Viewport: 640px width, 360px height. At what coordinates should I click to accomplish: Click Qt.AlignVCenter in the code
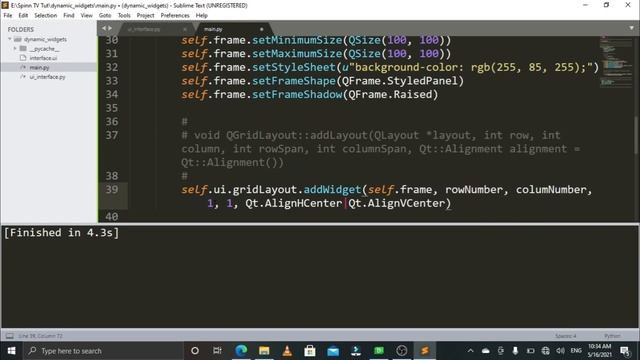(x=397, y=203)
